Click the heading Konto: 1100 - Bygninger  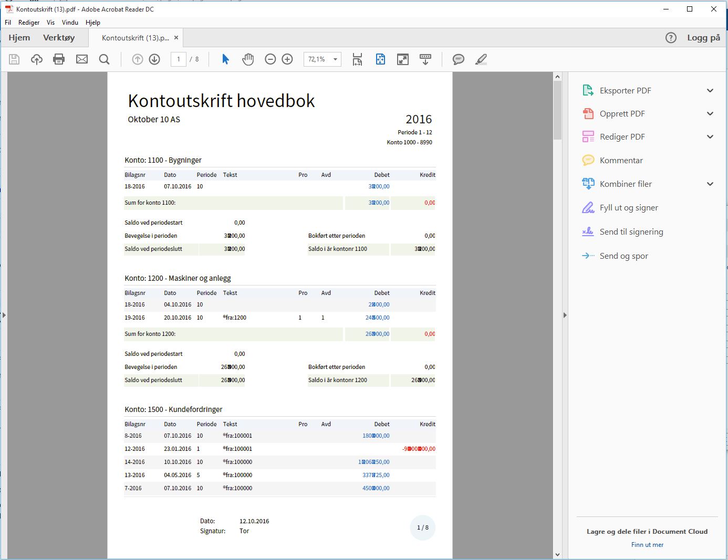click(x=163, y=160)
